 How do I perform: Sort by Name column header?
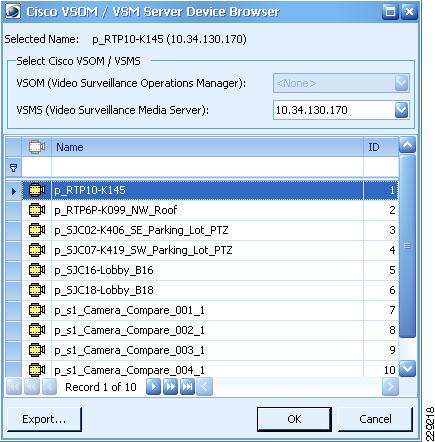pyautogui.click(x=207, y=147)
